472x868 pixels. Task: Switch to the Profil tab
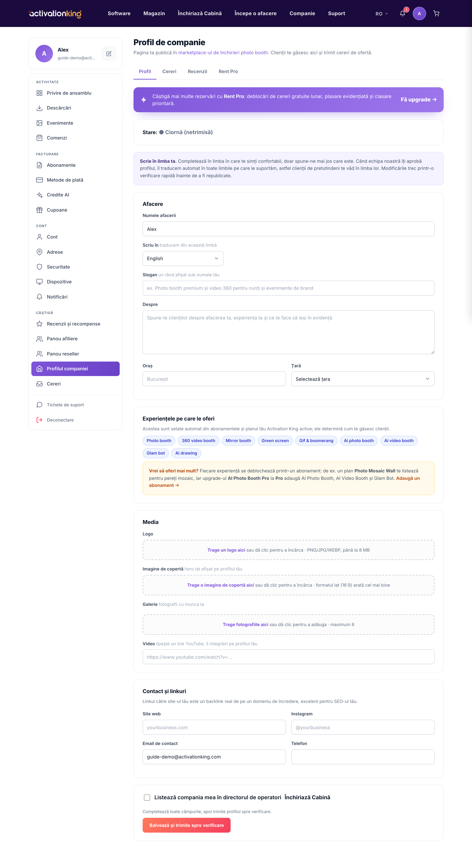(145, 71)
